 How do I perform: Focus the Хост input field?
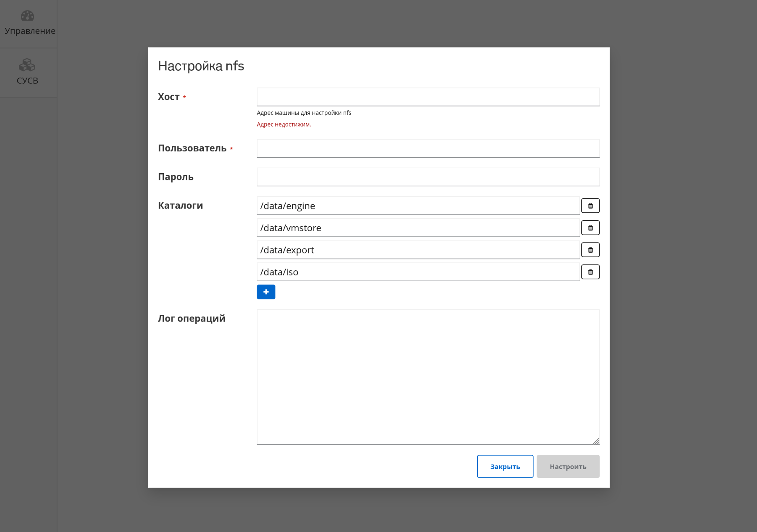click(x=428, y=97)
